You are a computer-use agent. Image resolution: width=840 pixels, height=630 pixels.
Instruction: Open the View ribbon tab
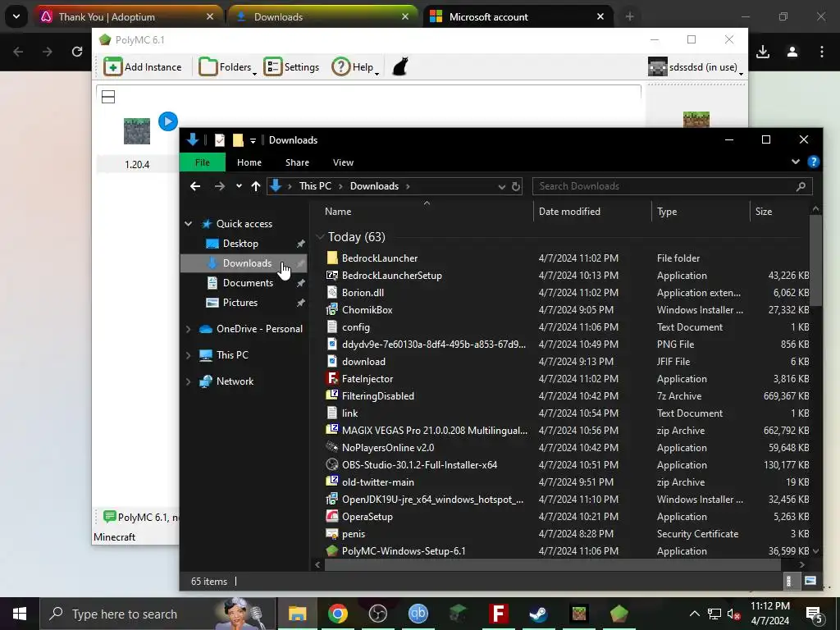344,162
